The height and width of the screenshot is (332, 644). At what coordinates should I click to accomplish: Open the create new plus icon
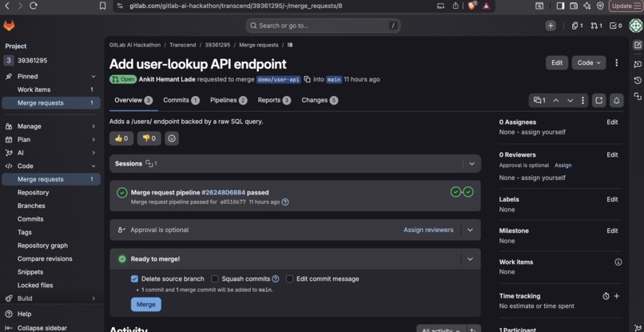[x=551, y=26]
